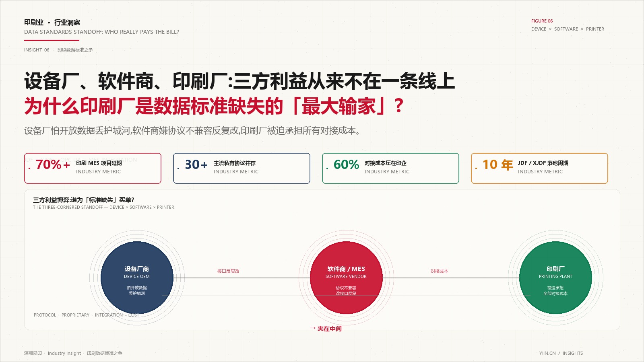Click the green 印刷厂 PRINTING PLANT circle
This screenshot has width=644, height=362.
tap(555, 278)
